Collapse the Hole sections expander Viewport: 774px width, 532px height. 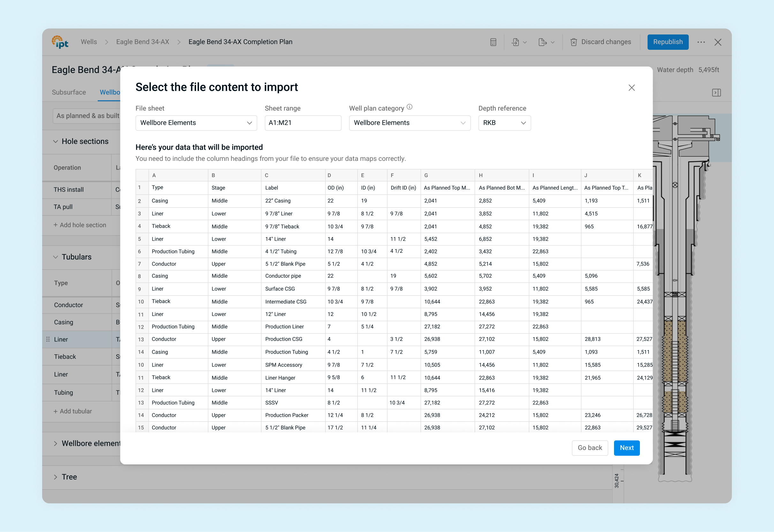click(56, 141)
